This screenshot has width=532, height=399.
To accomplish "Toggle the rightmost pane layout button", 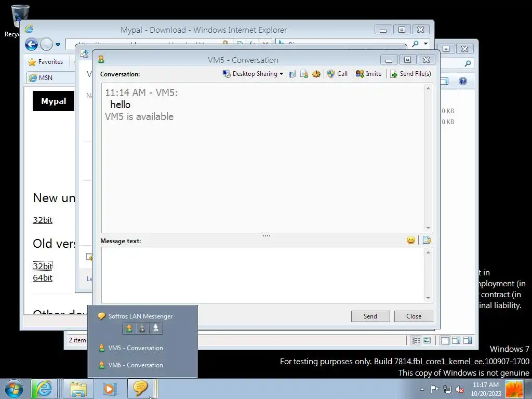I will pyautogui.click(x=468, y=340).
